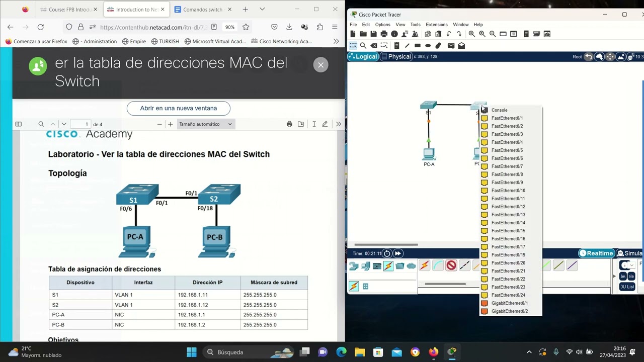
Task: Save the Packet Tracer project via floppy icon
Action: (x=373, y=34)
